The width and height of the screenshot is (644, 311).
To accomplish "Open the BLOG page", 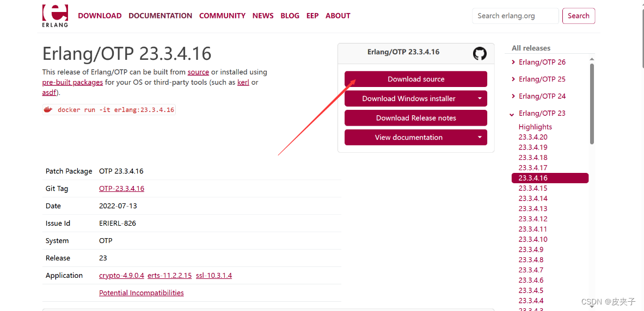I will pos(290,16).
